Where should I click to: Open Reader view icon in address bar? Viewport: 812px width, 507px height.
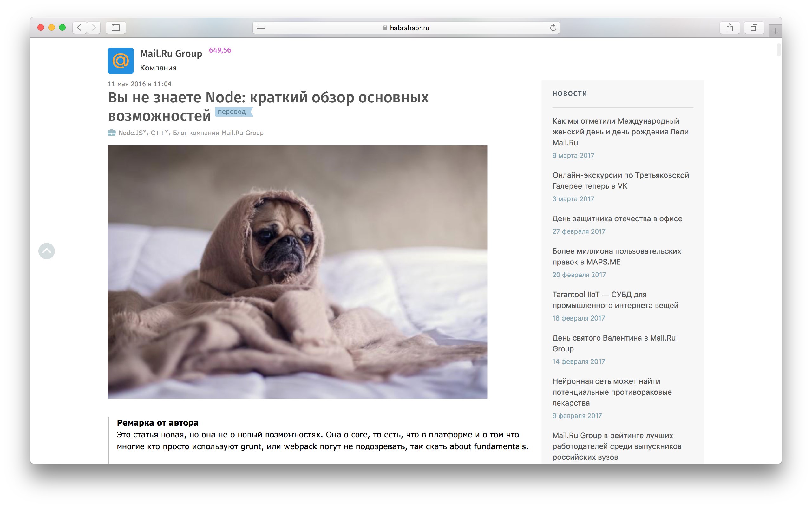[261, 28]
